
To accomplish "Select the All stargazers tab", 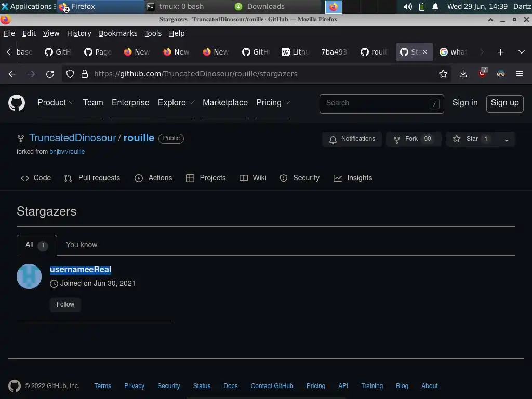I will (x=37, y=245).
